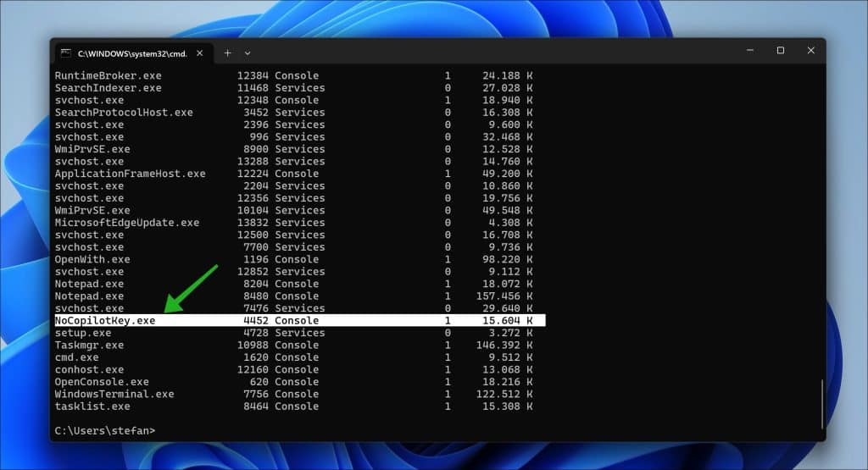This screenshot has width=868, height=470.
Task: Click the WindowsTerminal.exe process entry
Action: click(114, 395)
